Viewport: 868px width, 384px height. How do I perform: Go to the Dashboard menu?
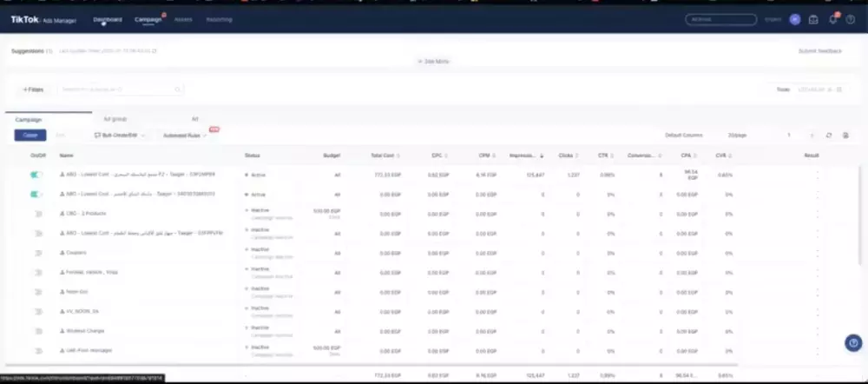coord(108,19)
